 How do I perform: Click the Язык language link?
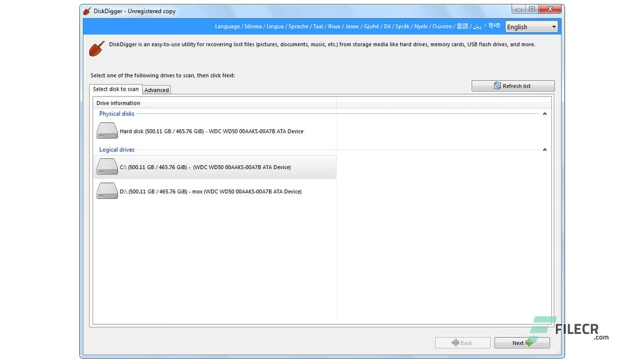click(x=334, y=26)
